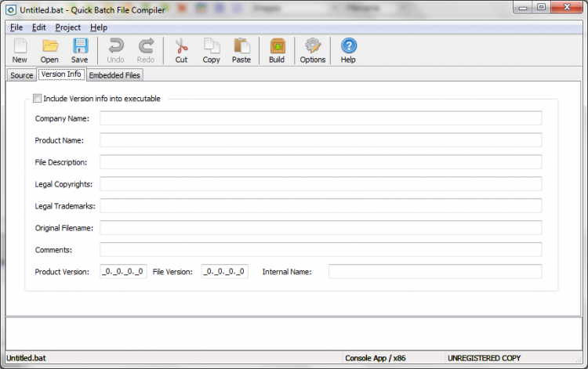Click Console App / x86 status text
The height and width of the screenshot is (369, 588).
point(376,358)
